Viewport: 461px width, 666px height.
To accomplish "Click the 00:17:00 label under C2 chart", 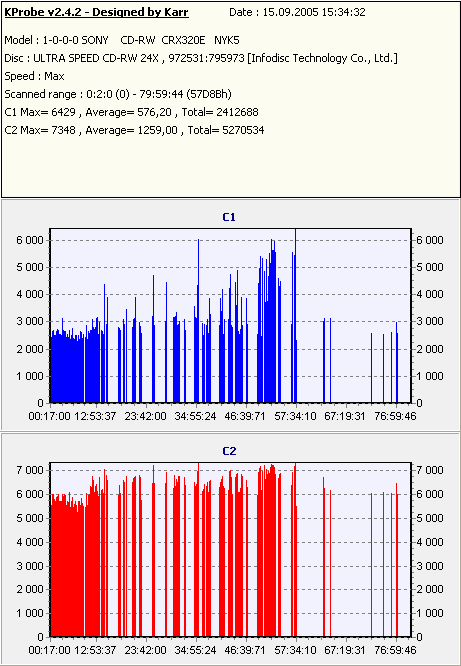I will [49, 650].
